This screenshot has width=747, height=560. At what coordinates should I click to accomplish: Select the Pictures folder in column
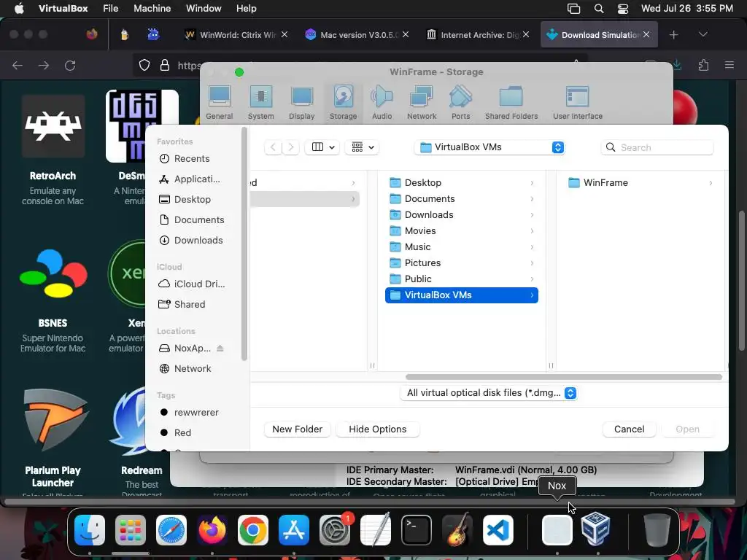[461, 262]
